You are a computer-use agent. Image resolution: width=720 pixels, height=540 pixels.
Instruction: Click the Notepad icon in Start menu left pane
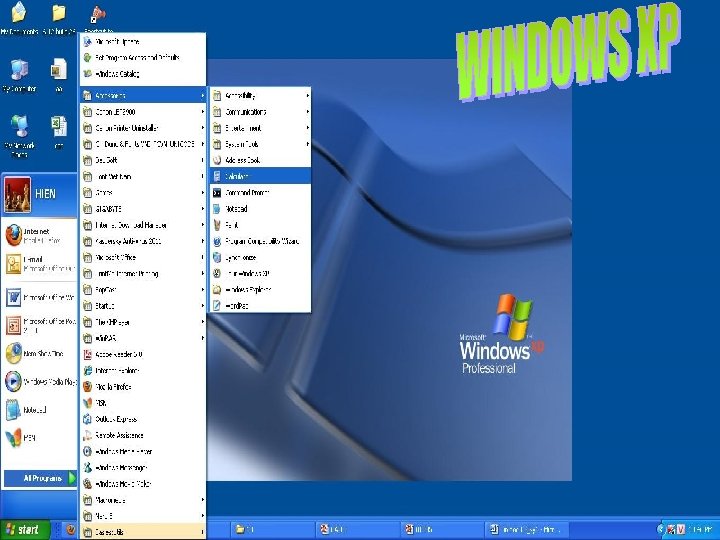coord(13,410)
